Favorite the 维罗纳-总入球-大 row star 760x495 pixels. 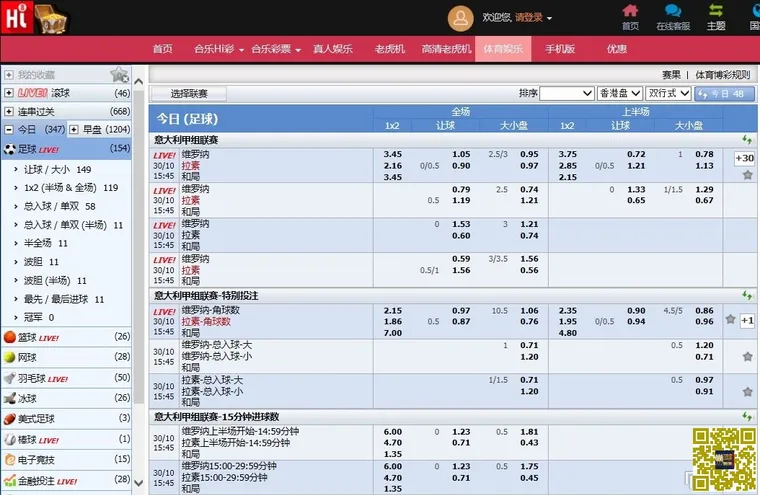pos(747,357)
